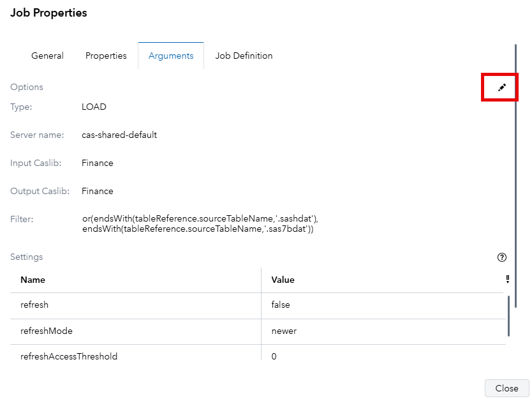Expand the dropdown arrow below the column options icon
The image size is (532, 401).
click(508, 282)
